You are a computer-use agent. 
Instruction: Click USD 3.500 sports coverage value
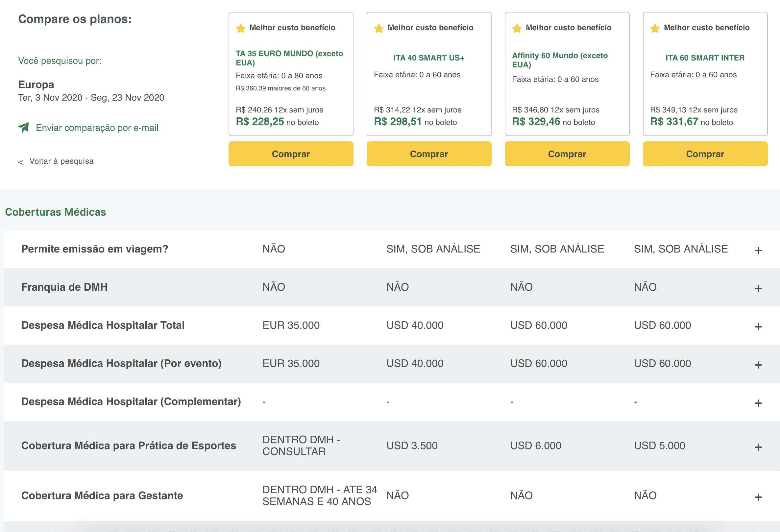[x=412, y=446]
